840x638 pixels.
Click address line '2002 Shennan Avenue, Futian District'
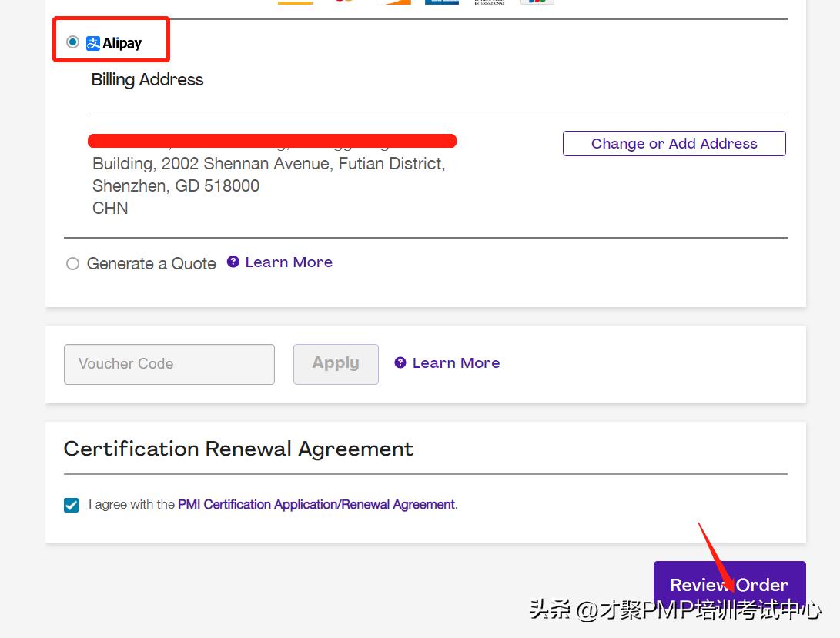[x=303, y=163]
